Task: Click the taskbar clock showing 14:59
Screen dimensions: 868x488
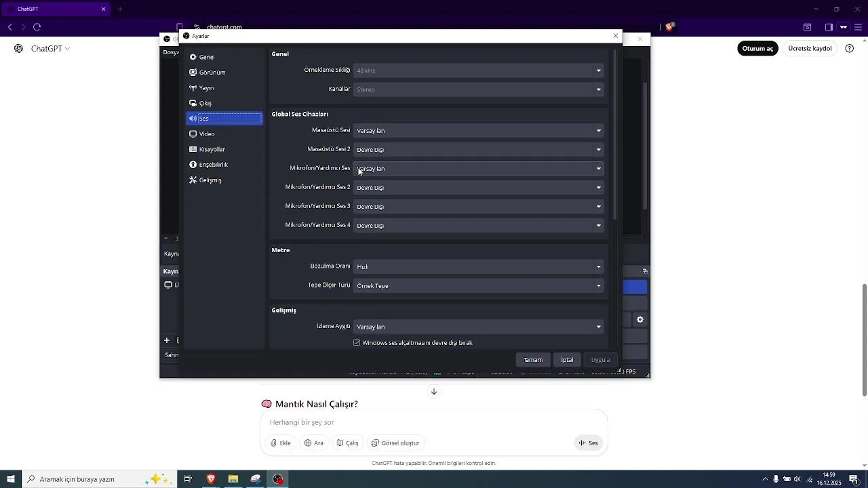Action: tap(829, 479)
